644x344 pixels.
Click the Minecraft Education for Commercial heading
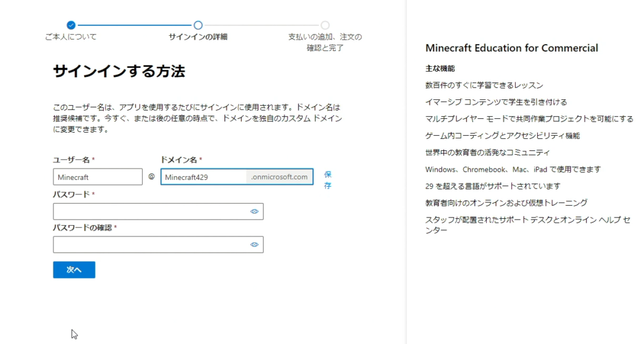coord(511,48)
